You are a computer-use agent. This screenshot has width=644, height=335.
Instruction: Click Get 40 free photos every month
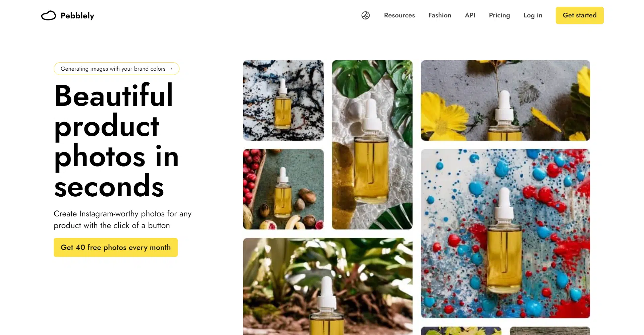point(116,248)
